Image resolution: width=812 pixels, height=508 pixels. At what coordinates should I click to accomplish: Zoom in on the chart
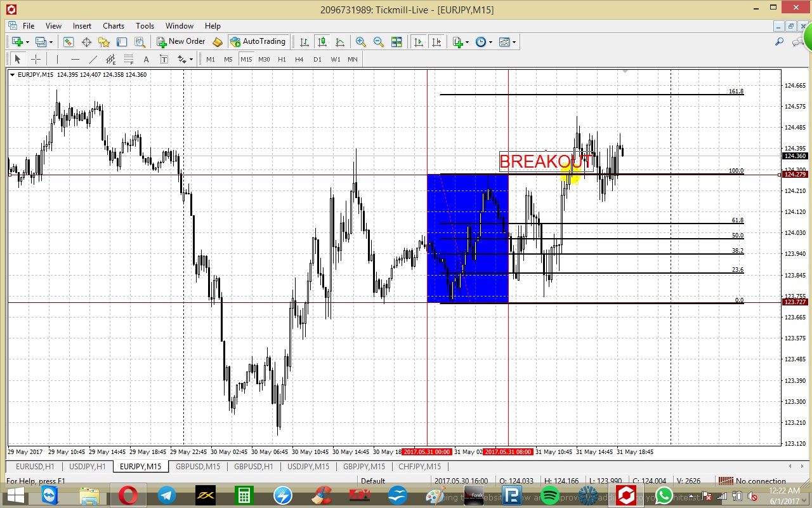[361, 42]
